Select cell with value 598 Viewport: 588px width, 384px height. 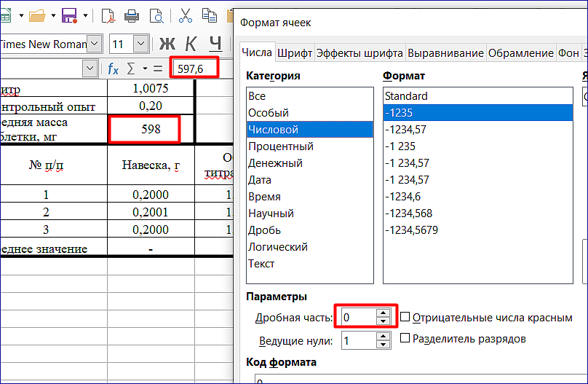pos(151,129)
